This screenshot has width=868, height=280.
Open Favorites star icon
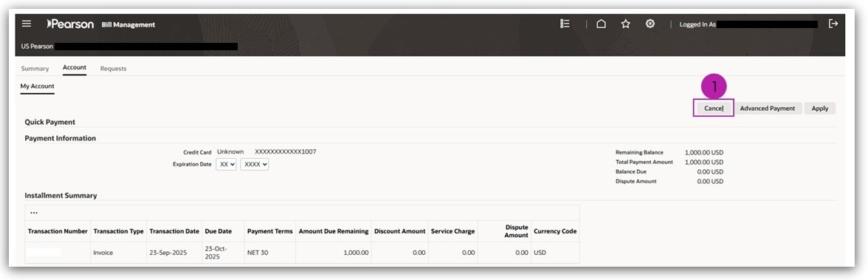click(626, 24)
